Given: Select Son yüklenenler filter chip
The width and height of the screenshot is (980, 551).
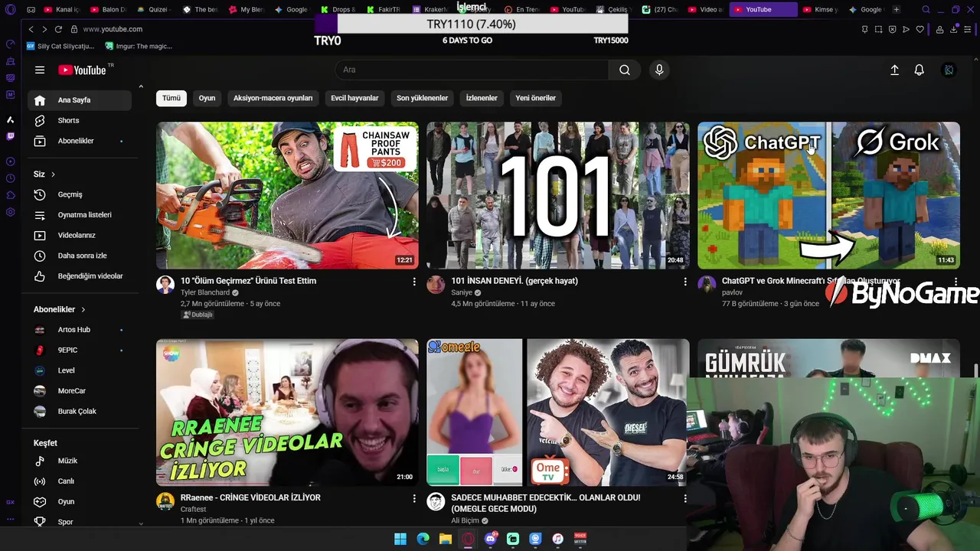Looking at the screenshot, I should click(x=422, y=98).
